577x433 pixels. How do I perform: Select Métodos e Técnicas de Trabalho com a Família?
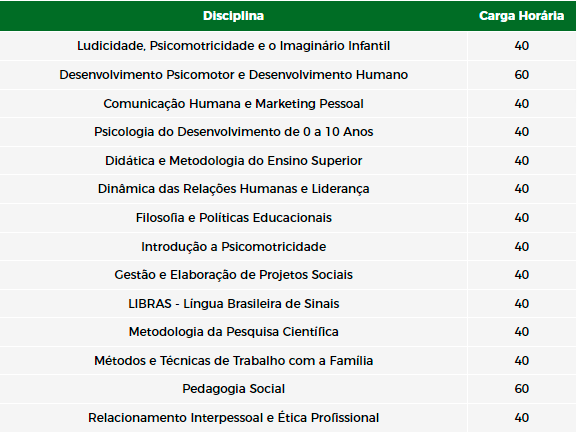tap(233, 361)
